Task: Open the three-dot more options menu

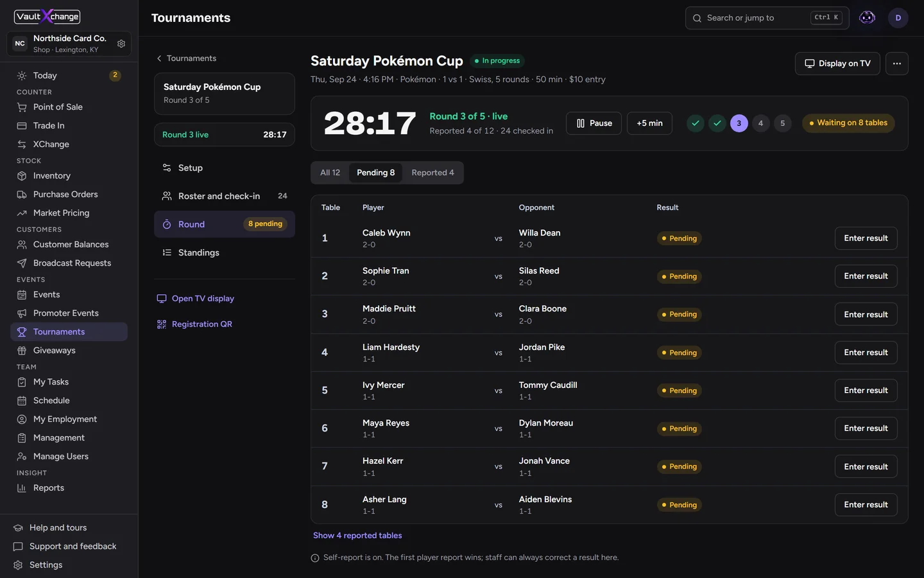Action: (896, 64)
